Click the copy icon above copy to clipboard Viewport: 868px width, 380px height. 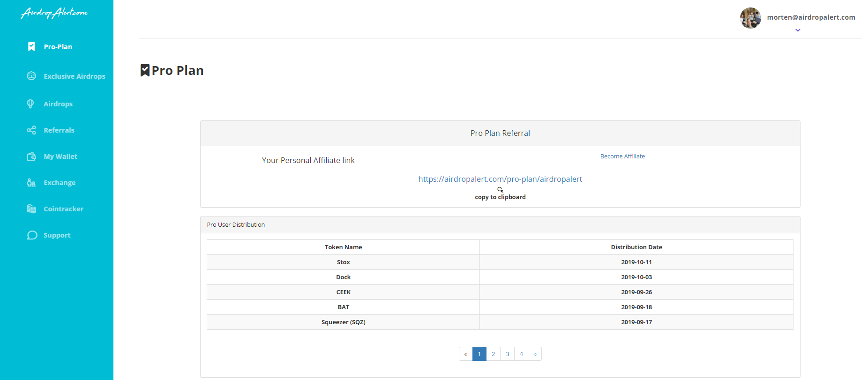(x=500, y=189)
